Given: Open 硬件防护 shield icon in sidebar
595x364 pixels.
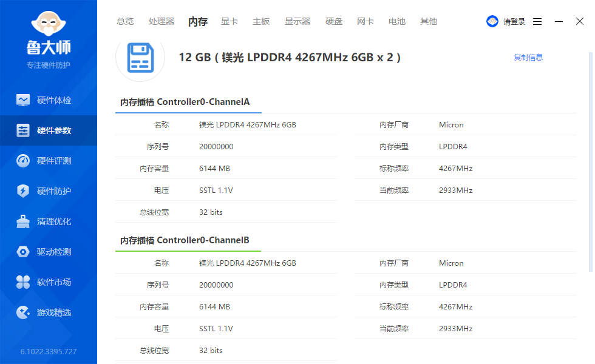Looking at the screenshot, I should (x=23, y=191).
